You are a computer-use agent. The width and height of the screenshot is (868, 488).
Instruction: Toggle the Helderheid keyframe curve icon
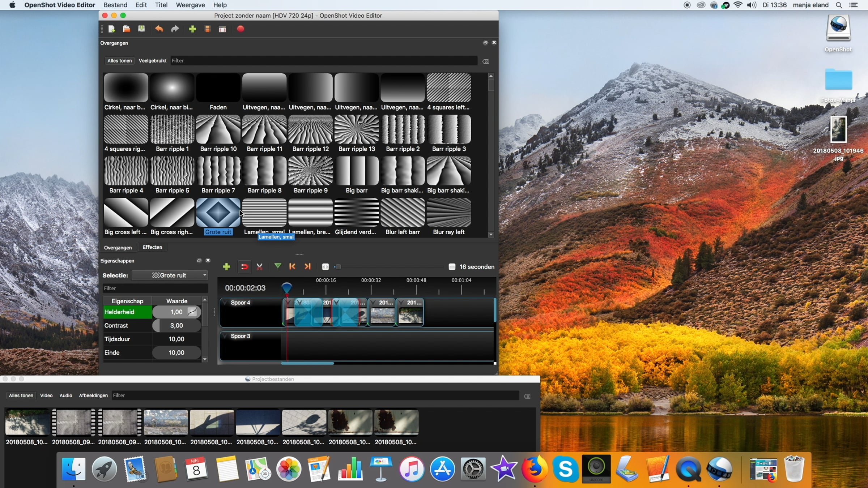(192, 312)
